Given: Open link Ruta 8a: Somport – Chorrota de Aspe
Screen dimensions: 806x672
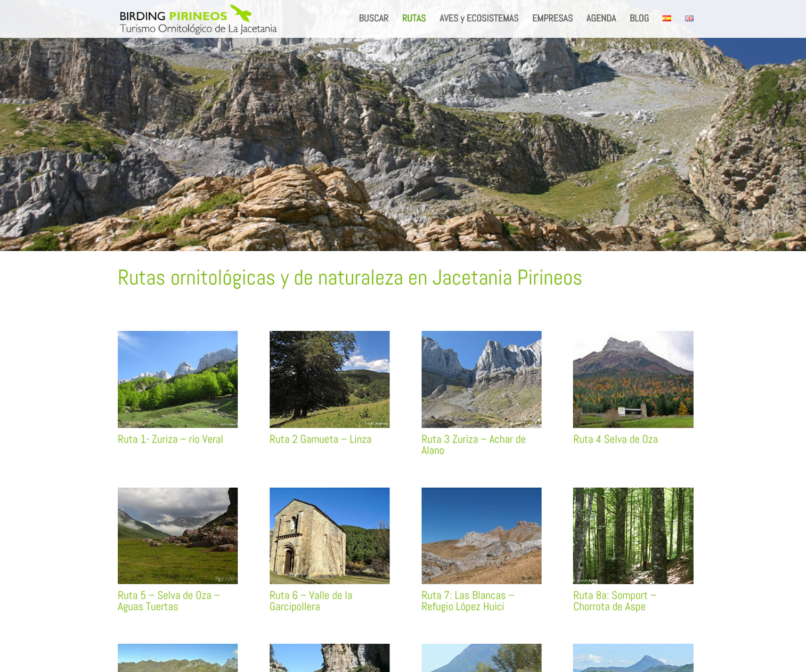Looking at the screenshot, I should (615, 601).
